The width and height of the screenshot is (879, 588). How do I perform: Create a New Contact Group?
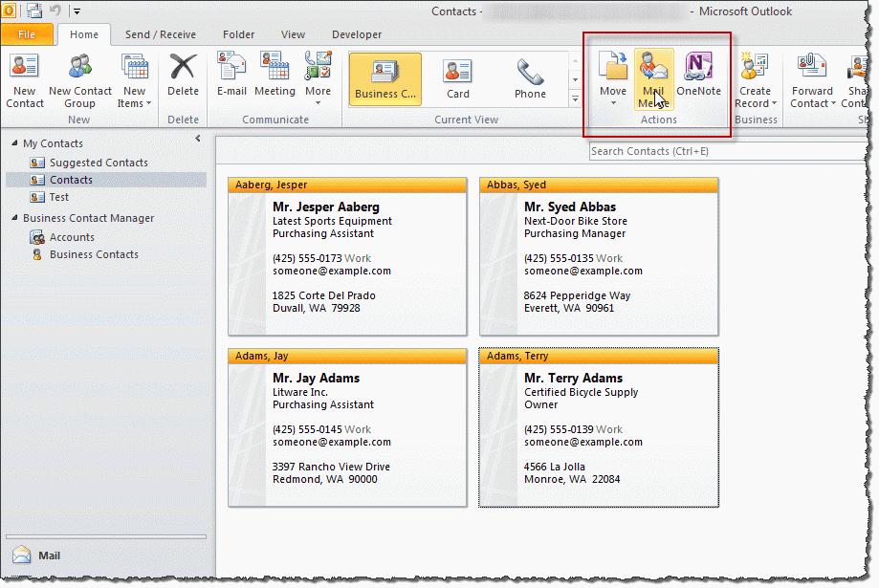(x=79, y=80)
